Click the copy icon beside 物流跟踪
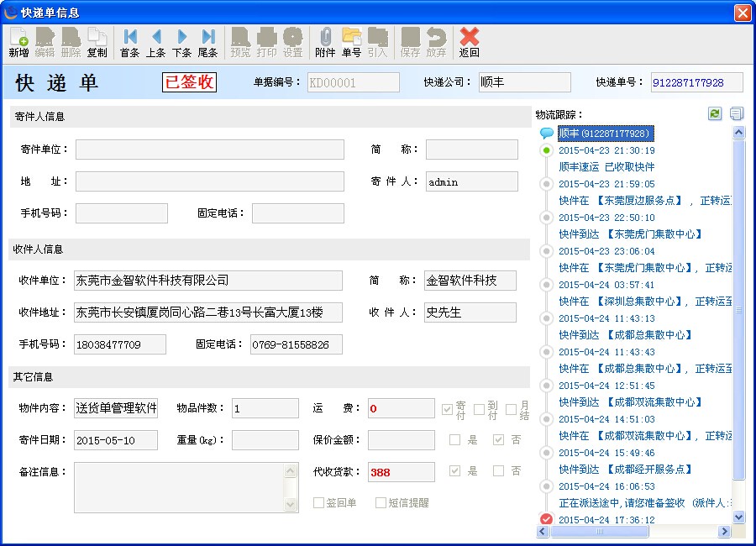756x546 pixels. tap(738, 113)
